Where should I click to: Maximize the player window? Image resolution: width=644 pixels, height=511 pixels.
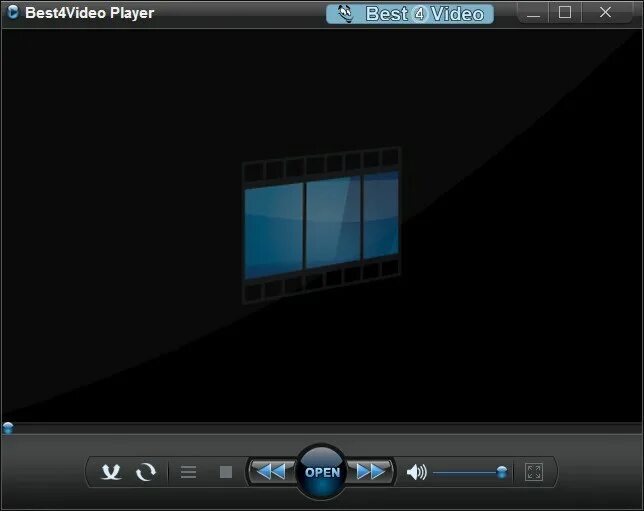(x=565, y=13)
